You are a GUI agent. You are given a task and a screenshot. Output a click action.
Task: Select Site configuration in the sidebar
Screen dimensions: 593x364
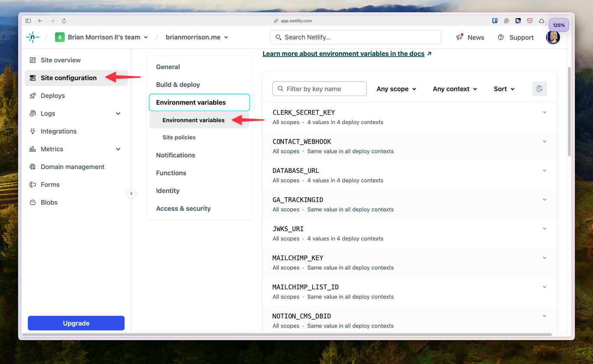point(76,78)
